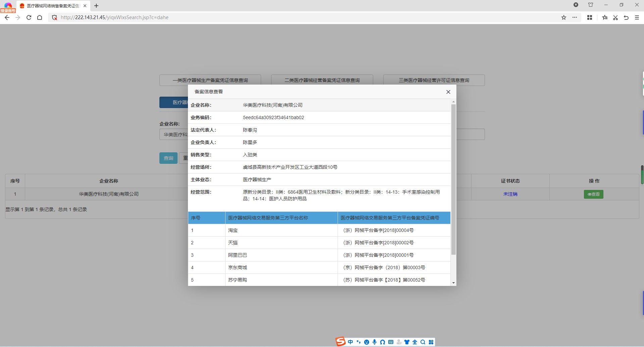Click the business code 5eedc64a30923f34641bab02

[x=274, y=117]
